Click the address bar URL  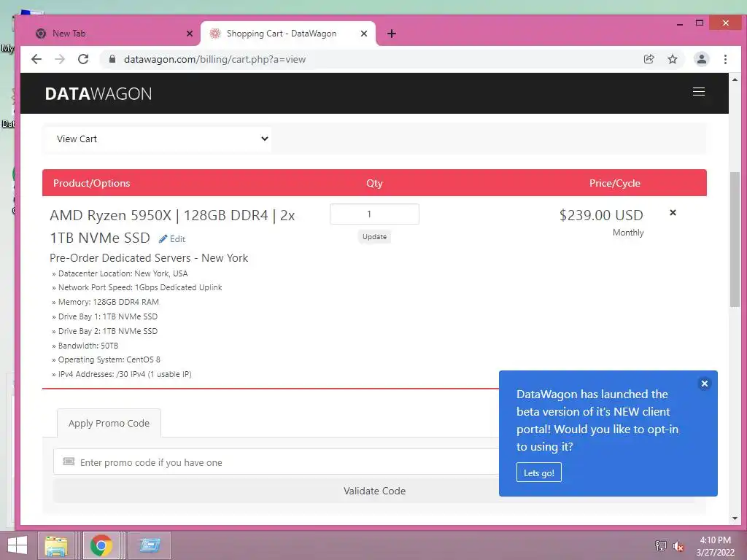click(x=215, y=60)
